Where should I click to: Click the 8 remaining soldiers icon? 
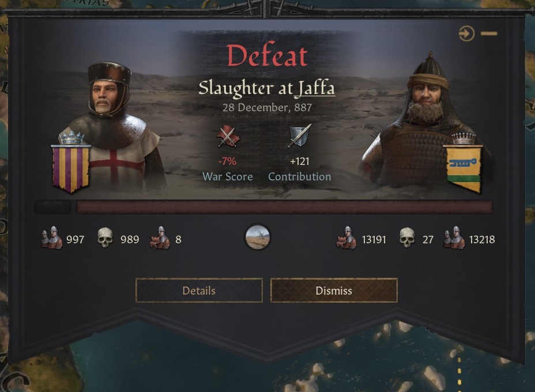(160, 238)
